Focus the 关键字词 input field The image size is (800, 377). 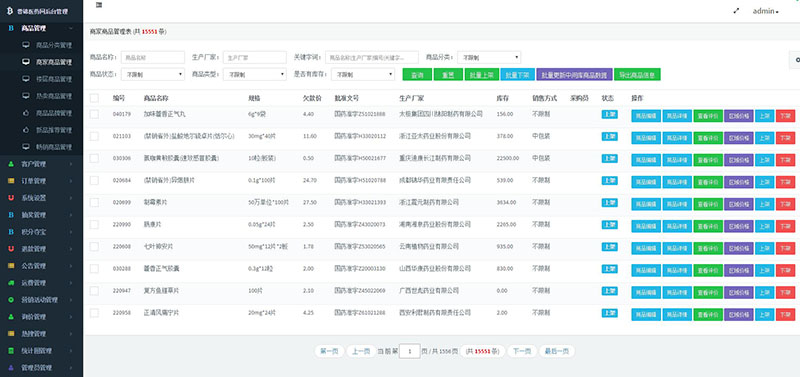[371, 57]
